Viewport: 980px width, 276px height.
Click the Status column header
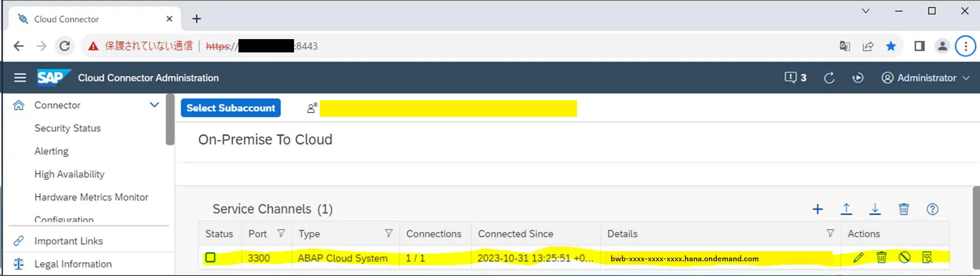coord(219,234)
